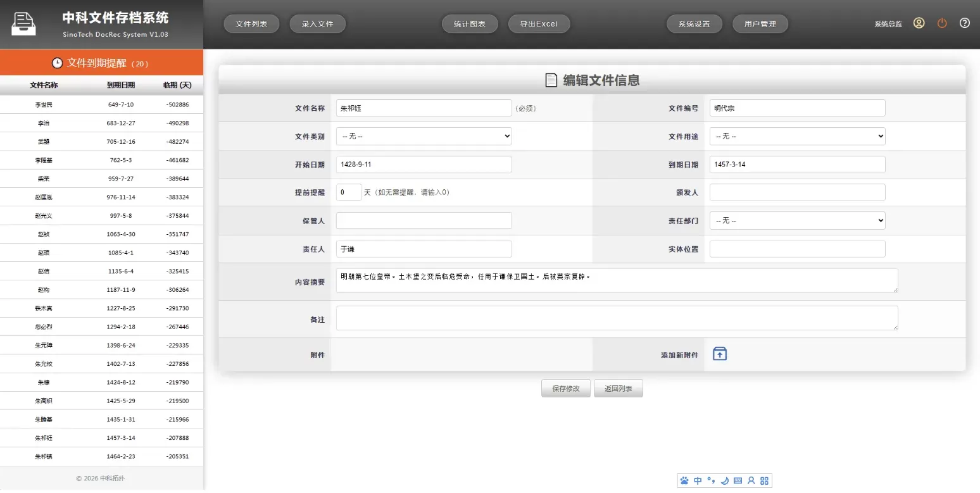Select the 李治 row in reminder list
This screenshot has width=980, height=493.
101,123
